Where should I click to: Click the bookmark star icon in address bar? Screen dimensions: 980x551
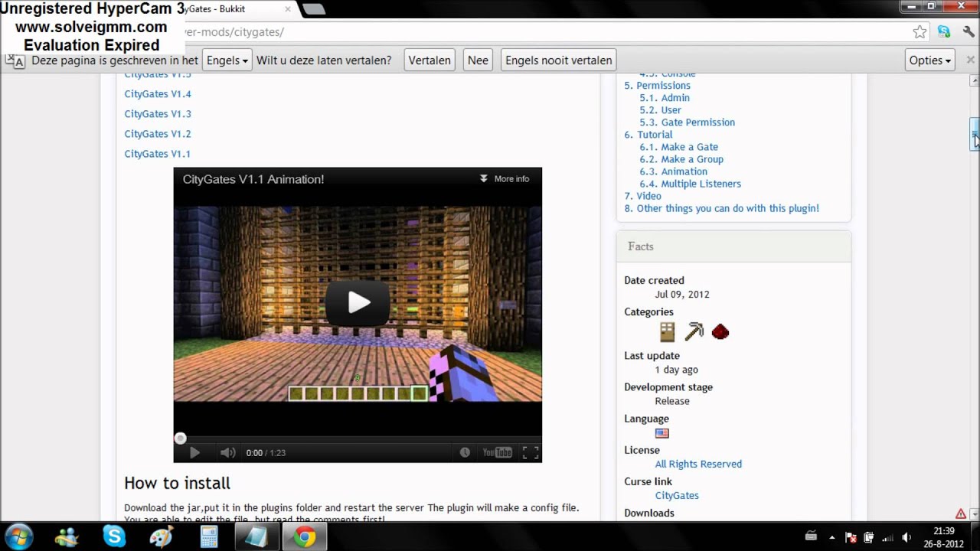(920, 32)
